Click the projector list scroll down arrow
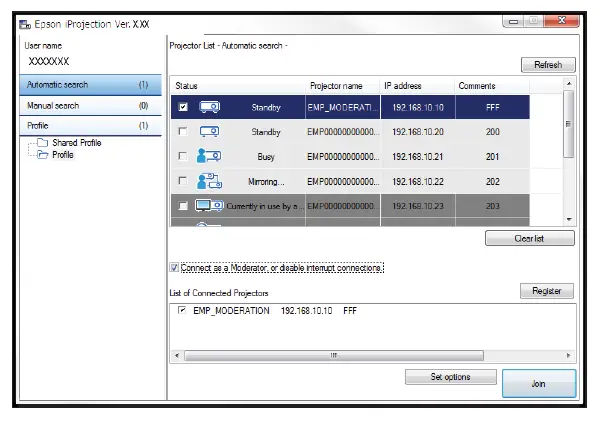This screenshot has height=422, width=611. click(569, 219)
